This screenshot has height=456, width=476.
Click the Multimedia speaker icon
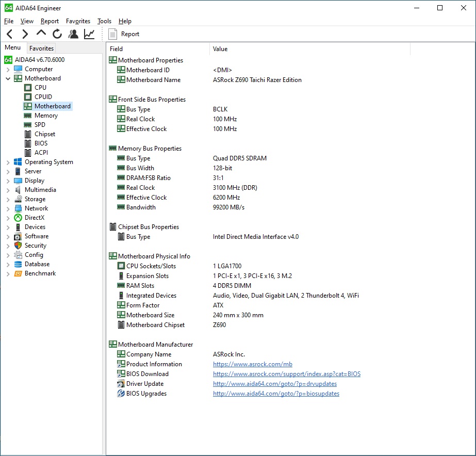tap(18, 190)
